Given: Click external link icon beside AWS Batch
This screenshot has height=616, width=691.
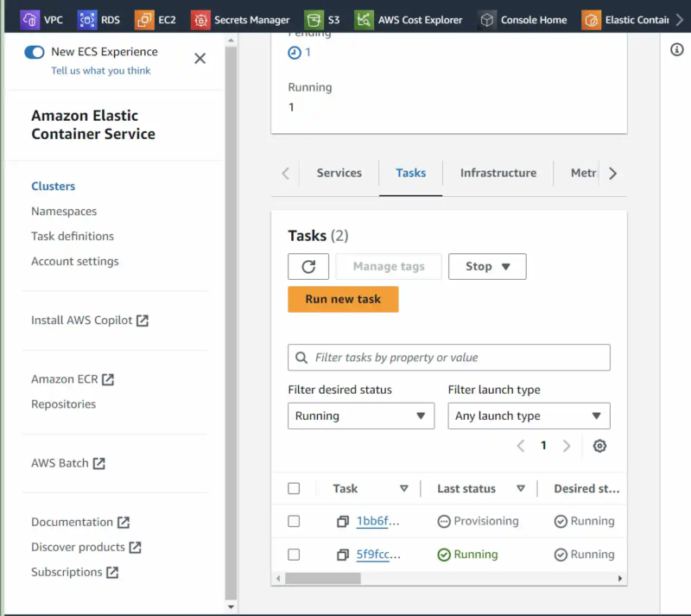Looking at the screenshot, I should pos(99,463).
